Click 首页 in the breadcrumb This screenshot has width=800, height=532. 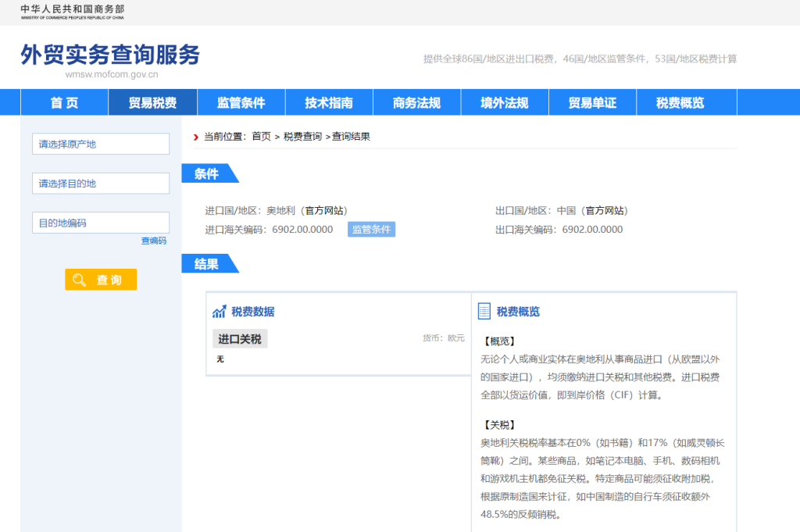click(x=261, y=137)
